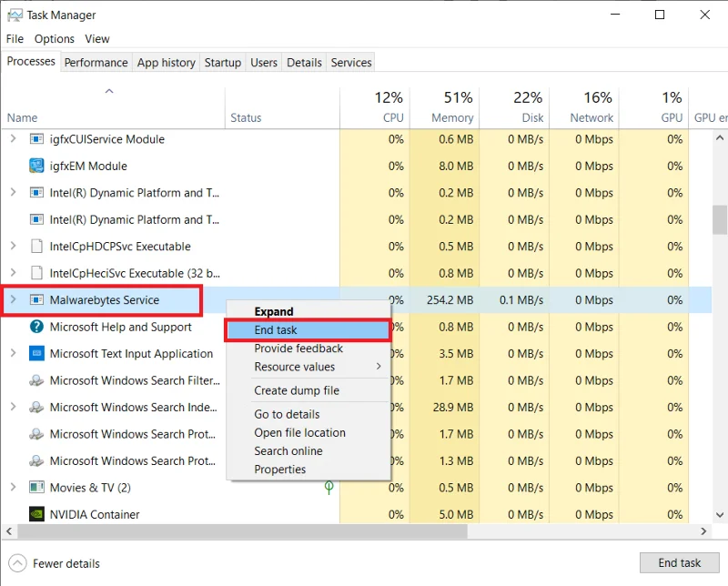The width and height of the screenshot is (728, 586).
Task: Expand the igfxCUIService Module process group
Action: tap(13, 138)
